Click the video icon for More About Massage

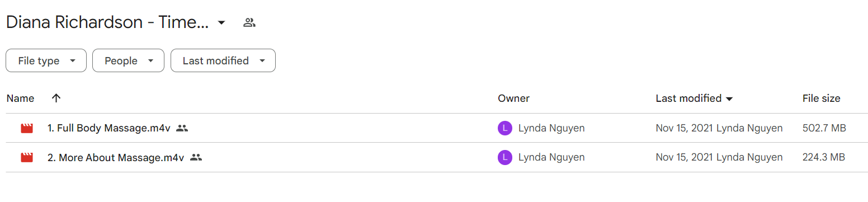[x=27, y=158]
